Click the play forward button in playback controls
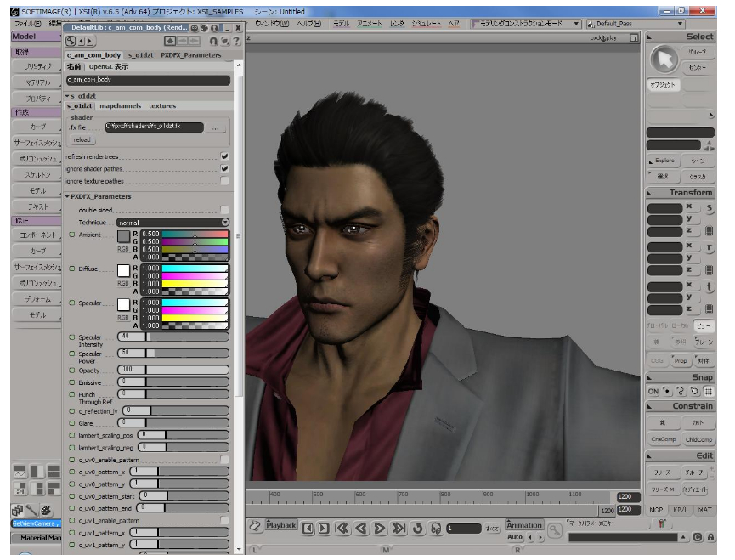The image size is (735, 560). 380,528
